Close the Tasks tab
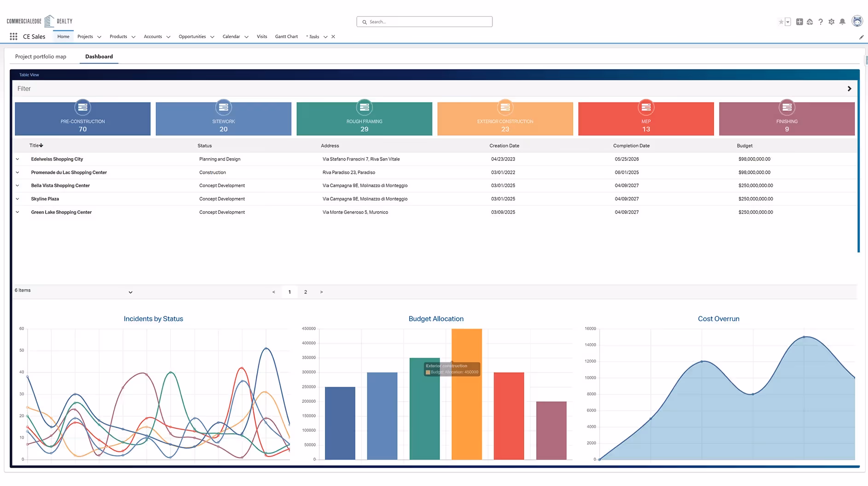This screenshot has height=486, width=868. [x=333, y=36]
